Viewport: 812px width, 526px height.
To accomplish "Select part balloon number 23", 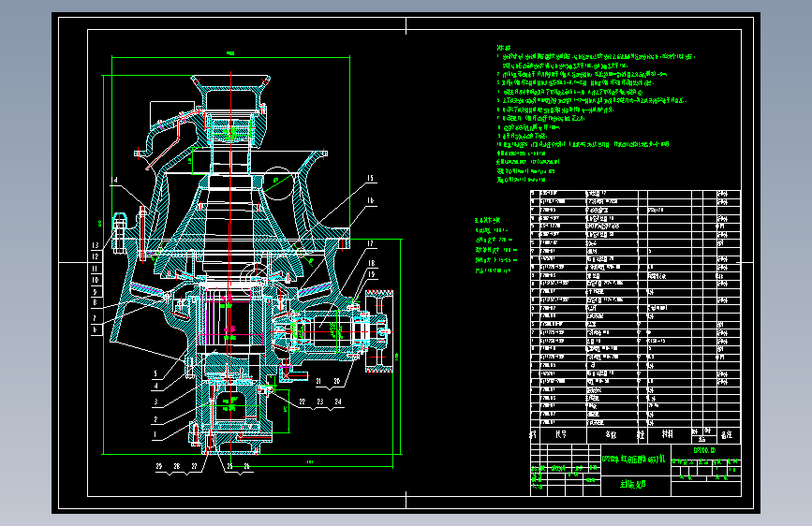I will [x=320, y=402].
